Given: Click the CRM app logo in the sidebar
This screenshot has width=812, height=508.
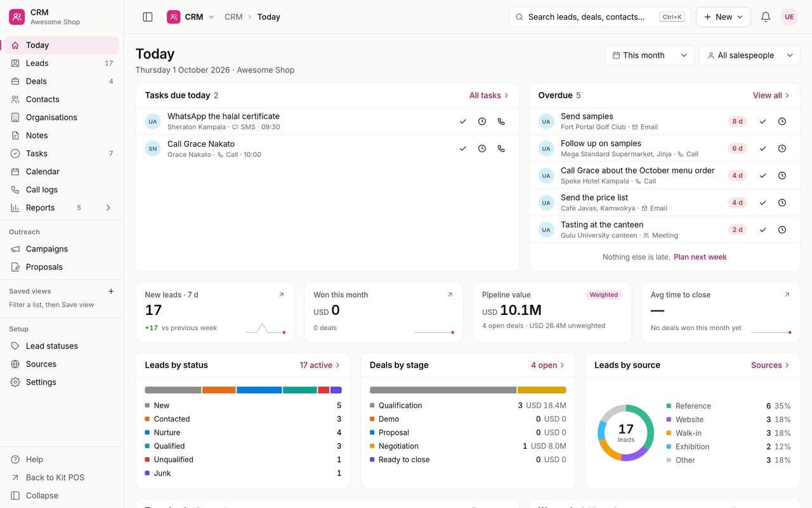Looking at the screenshot, I should 17,17.
